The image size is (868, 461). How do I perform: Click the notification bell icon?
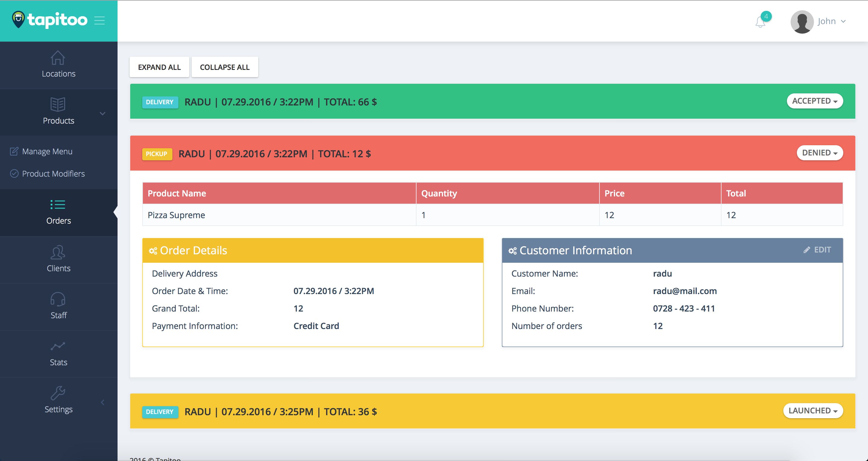[760, 22]
